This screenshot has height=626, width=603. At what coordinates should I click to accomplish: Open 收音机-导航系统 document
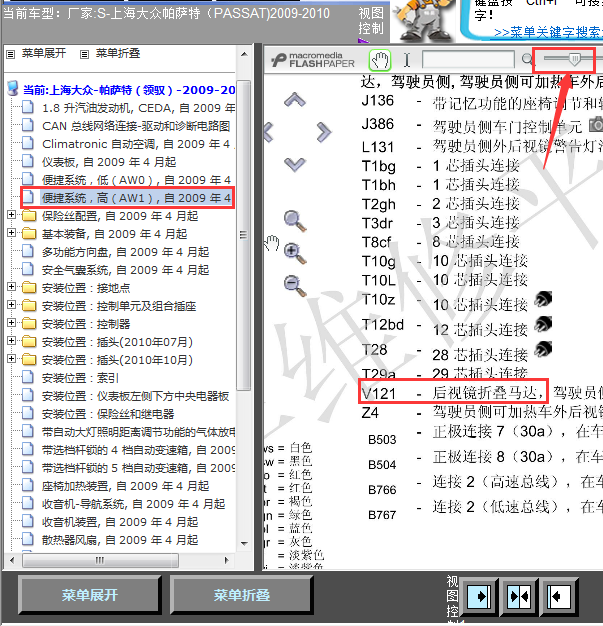coord(133,504)
